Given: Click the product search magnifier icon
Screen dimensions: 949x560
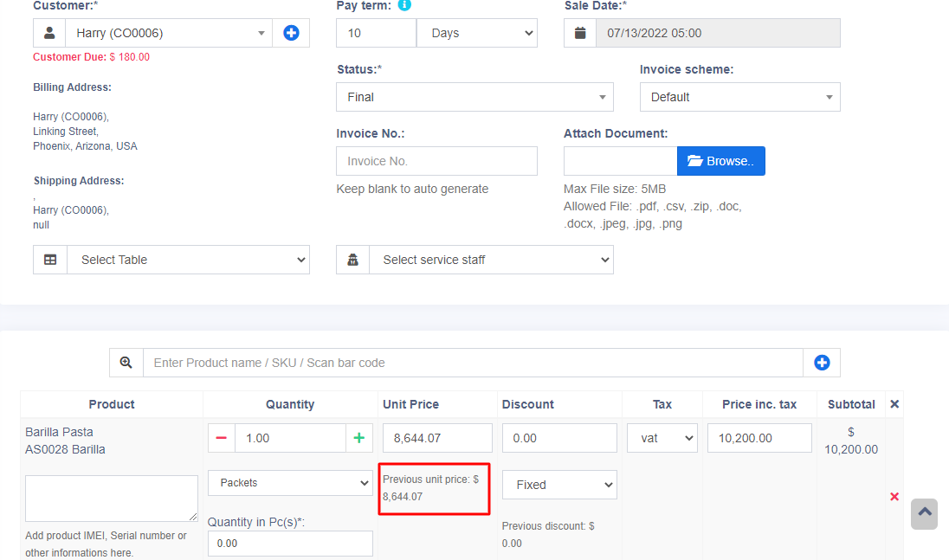Looking at the screenshot, I should (126, 363).
